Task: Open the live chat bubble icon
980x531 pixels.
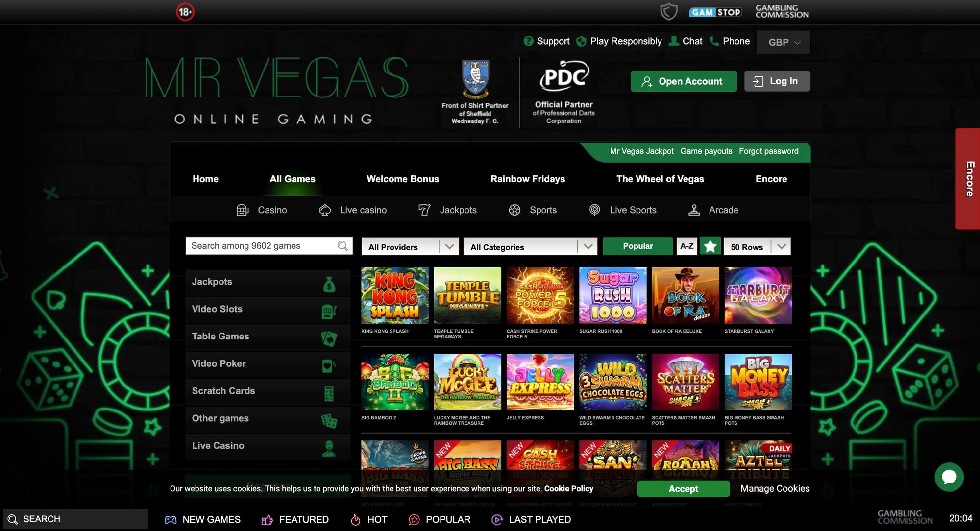Action: pos(949,477)
